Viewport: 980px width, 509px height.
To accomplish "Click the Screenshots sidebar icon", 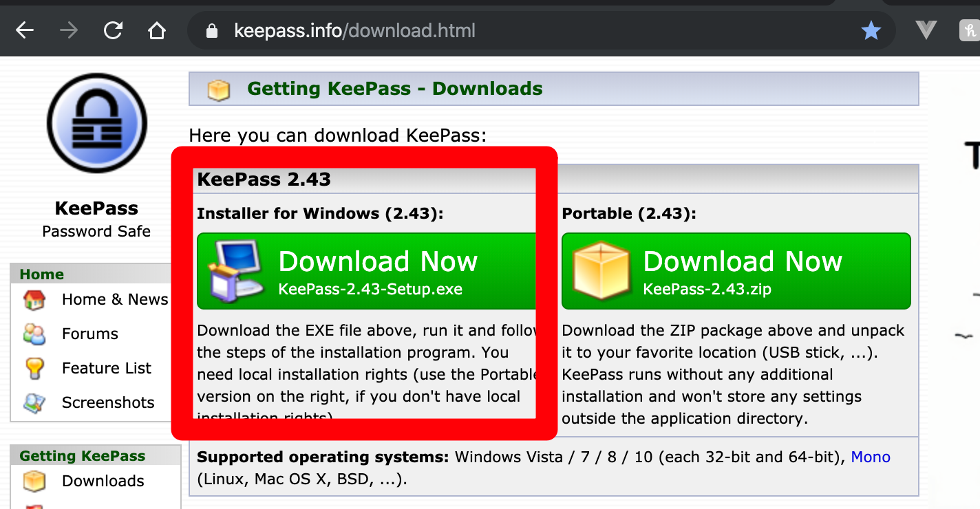I will [x=34, y=403].
